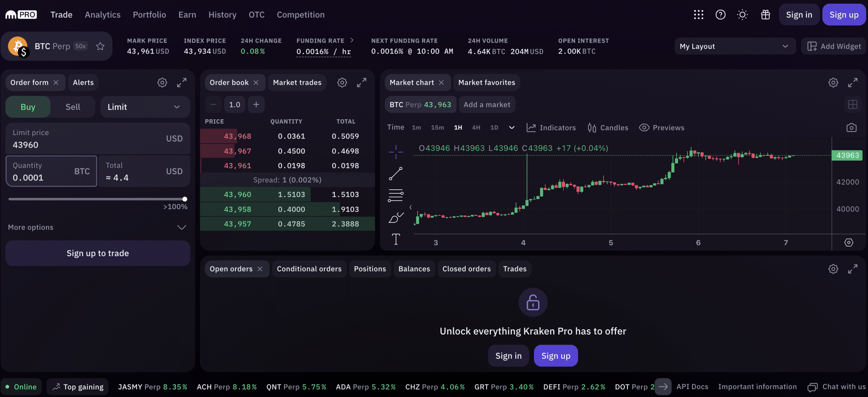The image size is (868, 397).
Task: Open the Limit order type dropdown
Action: (x=145, y=107)
